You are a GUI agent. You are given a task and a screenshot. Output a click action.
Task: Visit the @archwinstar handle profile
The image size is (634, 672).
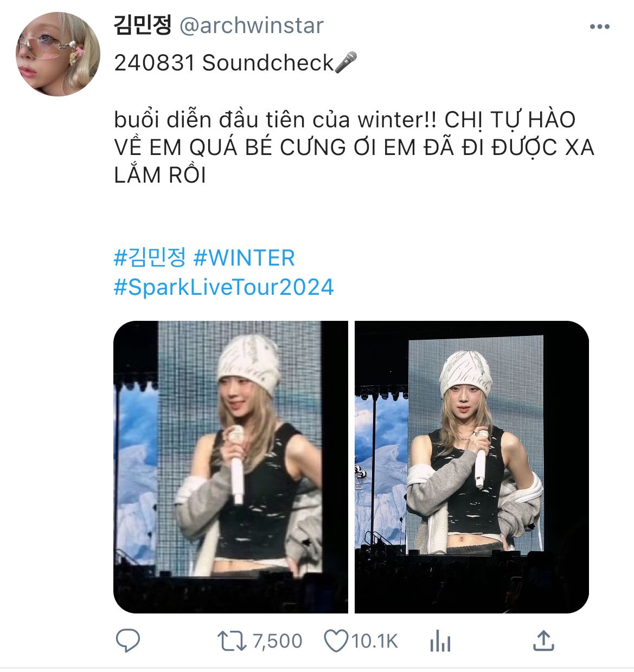click(x=251, y=25)
